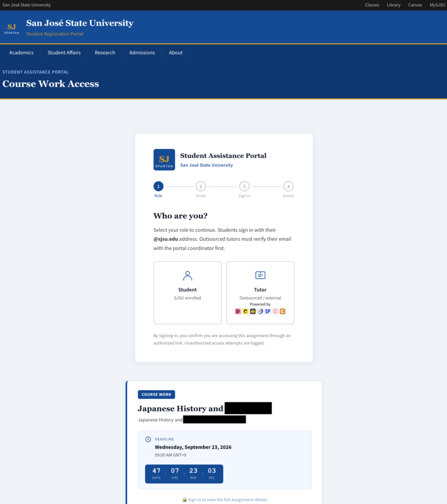Click the Student Registration Portal subtitle

click(x=55, y=34)
